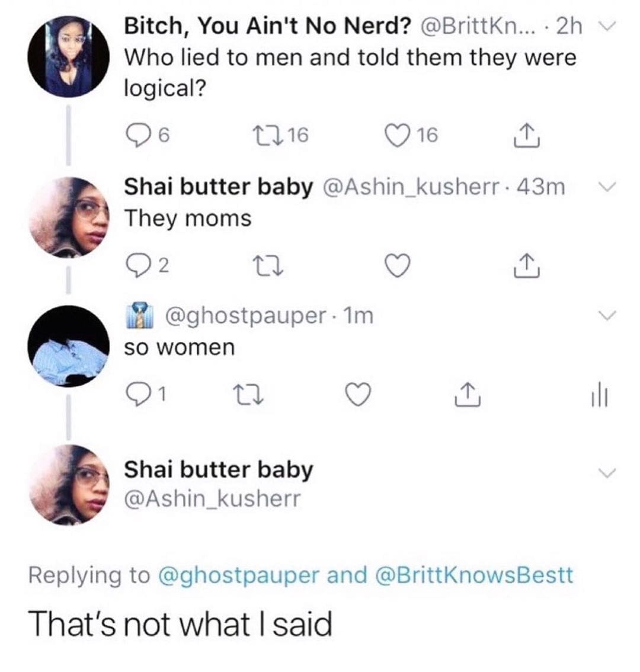Open the top tweet author's profile picture
Viewport: 640px width, 672px height.
tap(68, 56)
